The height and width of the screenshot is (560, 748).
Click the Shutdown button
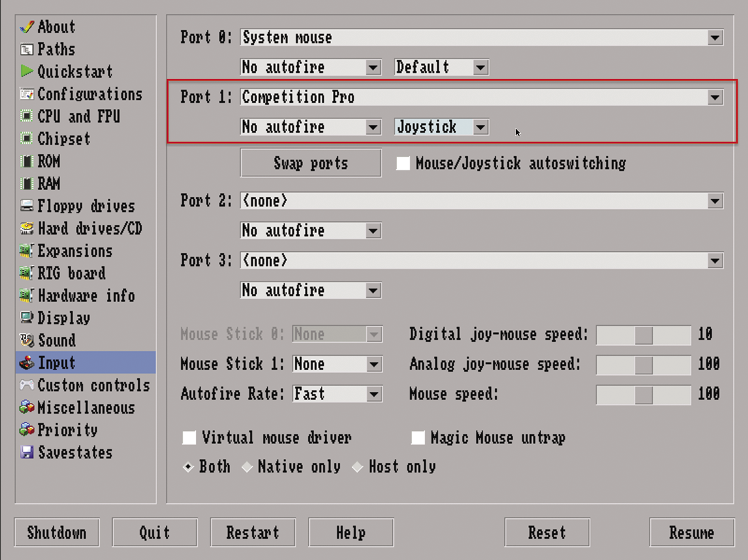[57, 533]
